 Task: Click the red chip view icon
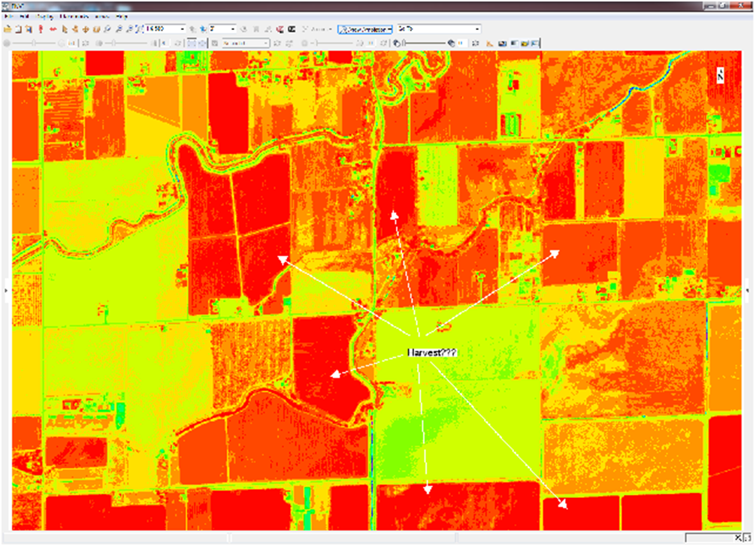(280, 29)
